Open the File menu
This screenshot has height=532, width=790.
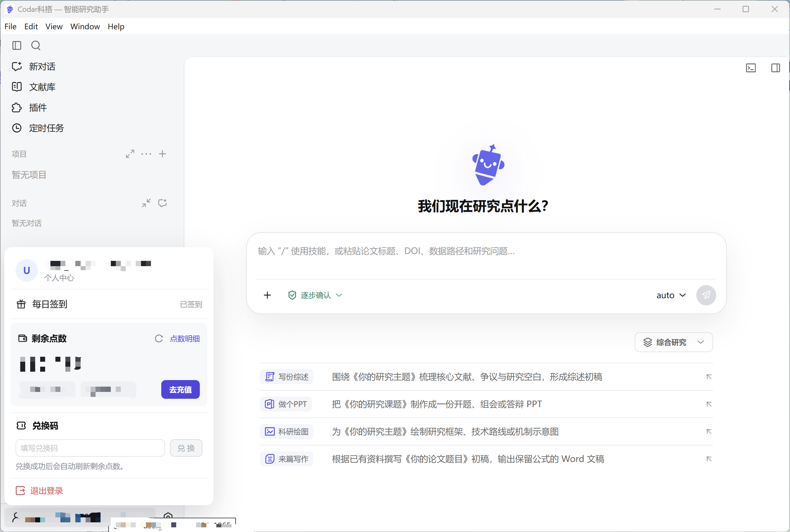(x=11, y=26)
